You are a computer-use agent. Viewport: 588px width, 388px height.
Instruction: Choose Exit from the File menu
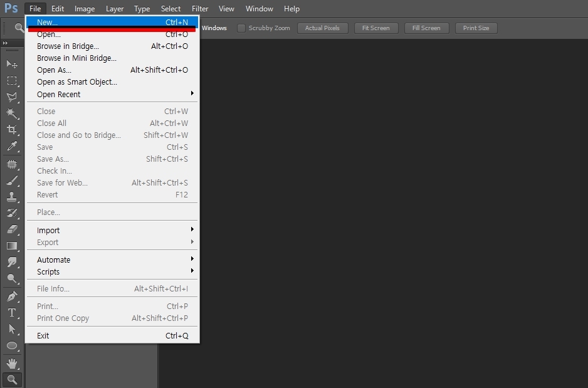coord(112,335)
